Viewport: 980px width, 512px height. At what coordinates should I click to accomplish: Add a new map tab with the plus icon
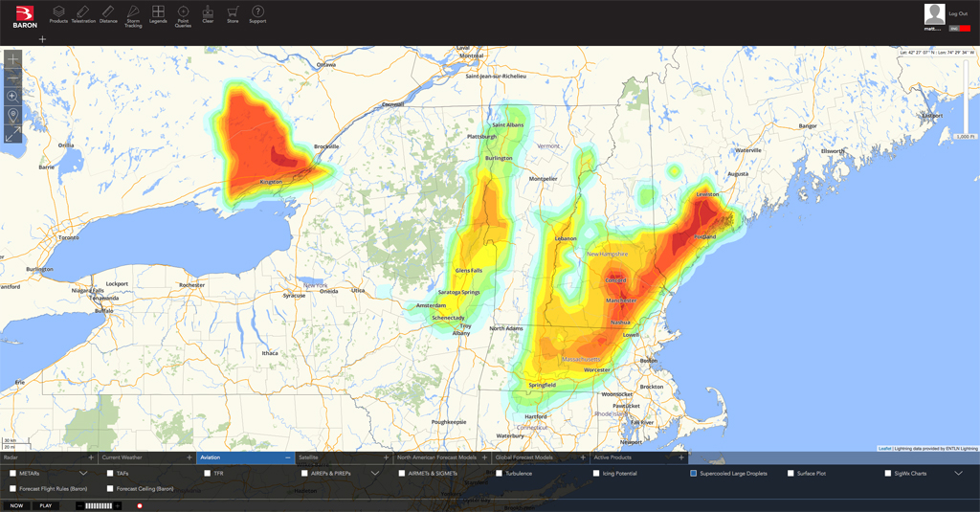(42, 39)
